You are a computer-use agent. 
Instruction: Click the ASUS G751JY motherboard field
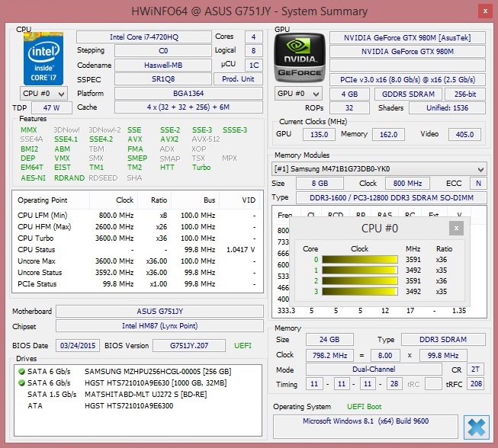coord(159,312)
